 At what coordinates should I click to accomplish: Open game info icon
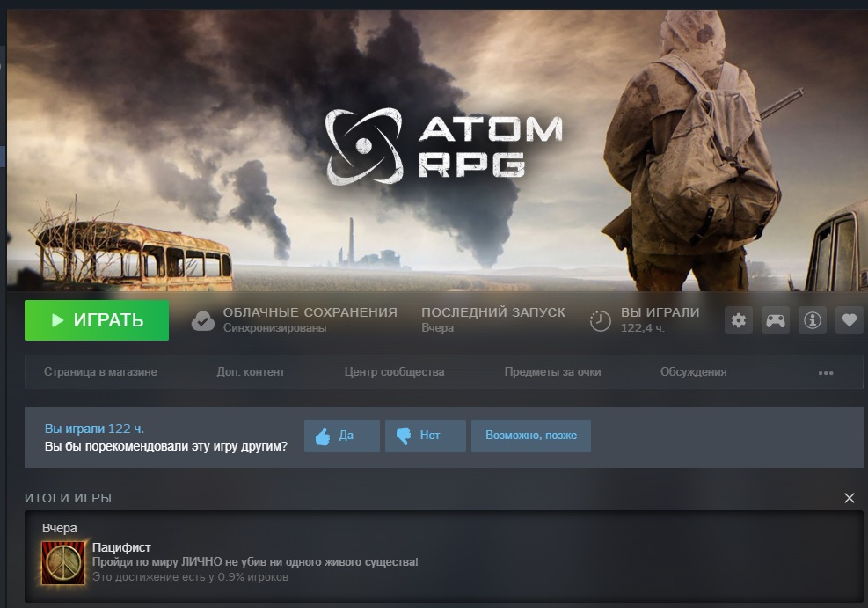coord(813,320)
